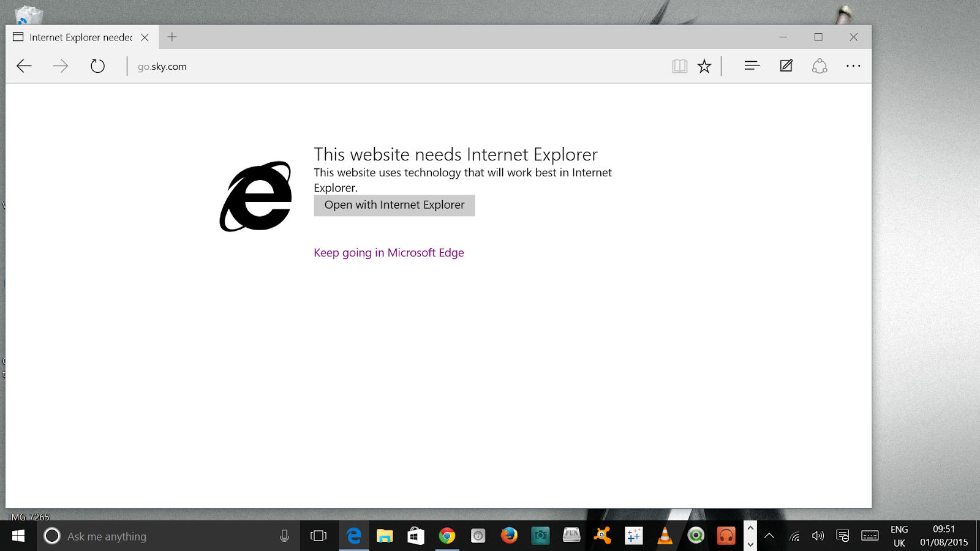
Task: Maximize the Edge window
Action: click(818, 37)
